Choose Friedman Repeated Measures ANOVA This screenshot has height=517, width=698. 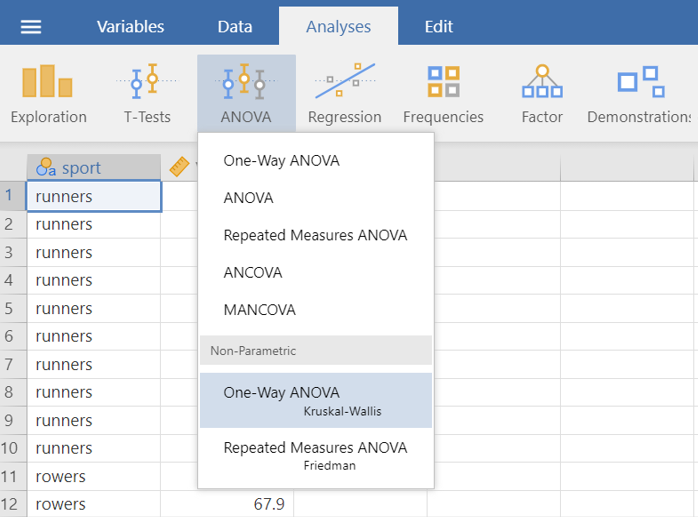315,455
